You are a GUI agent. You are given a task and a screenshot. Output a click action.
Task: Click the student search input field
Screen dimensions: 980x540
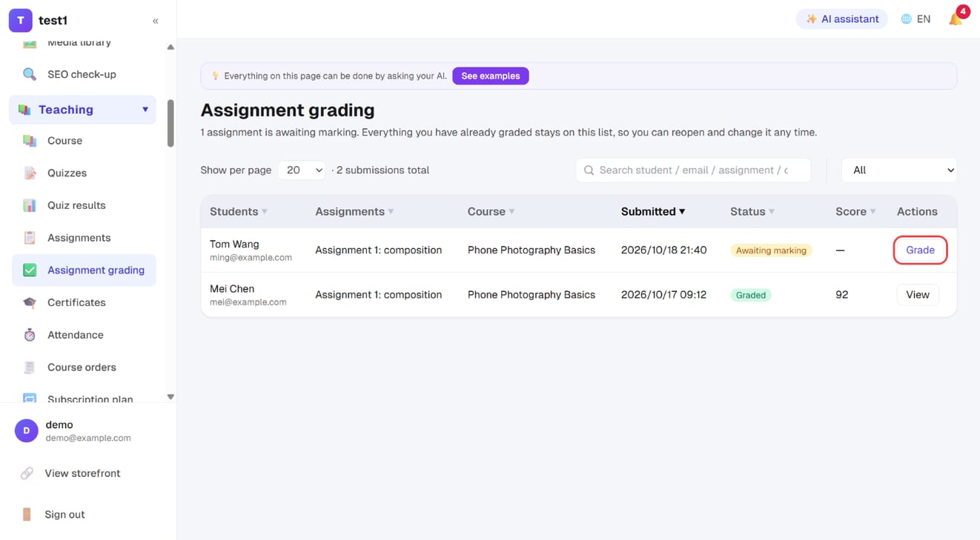pos(693,170)
